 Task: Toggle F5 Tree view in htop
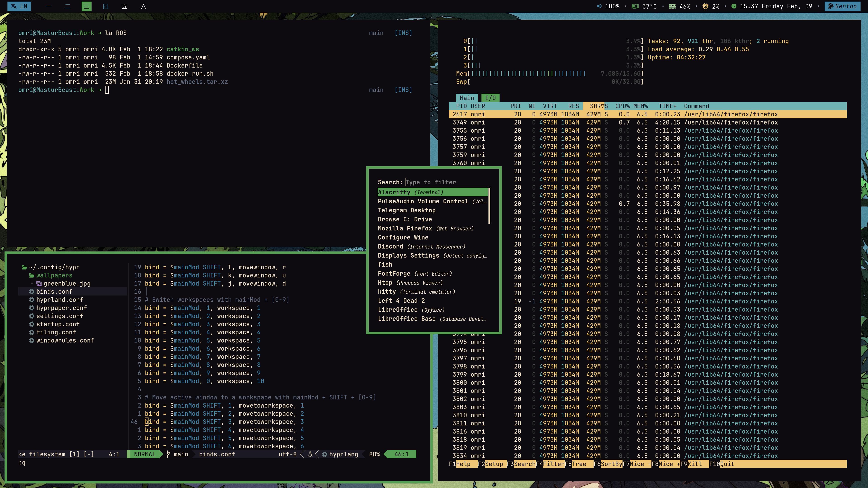[x=579, y=464]
